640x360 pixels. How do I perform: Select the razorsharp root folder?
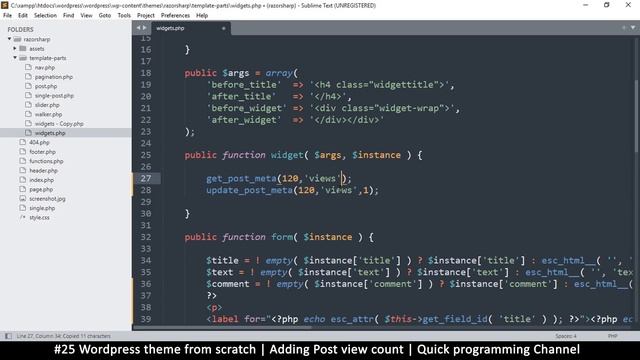coord(37,39)
